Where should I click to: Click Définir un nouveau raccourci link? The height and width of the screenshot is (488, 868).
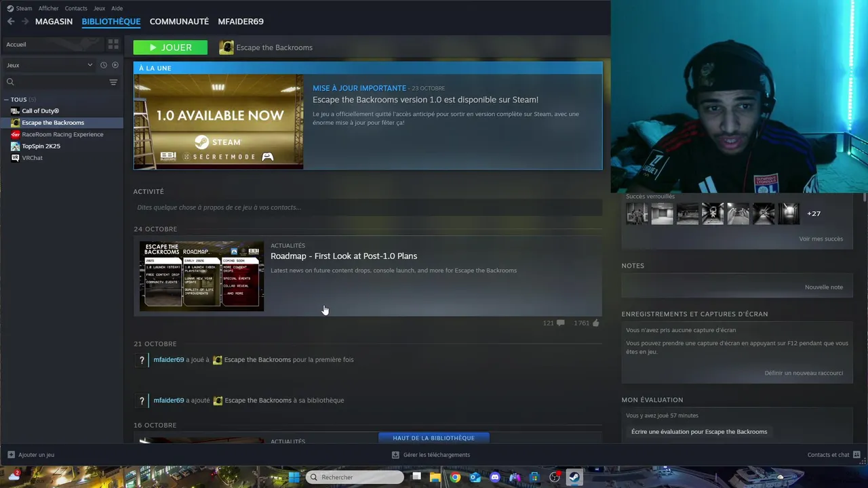pos(804,373)
